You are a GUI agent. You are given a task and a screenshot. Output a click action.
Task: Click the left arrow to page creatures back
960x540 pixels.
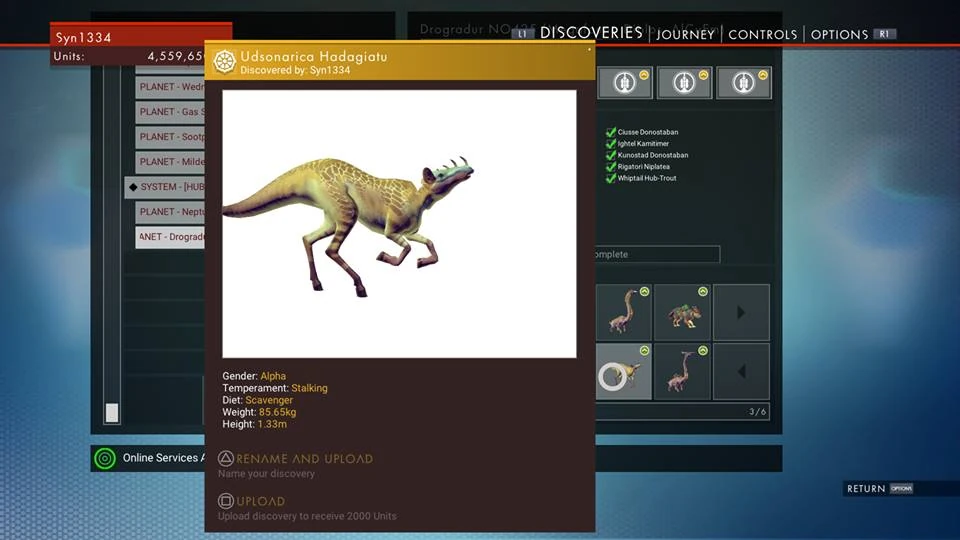741,372
